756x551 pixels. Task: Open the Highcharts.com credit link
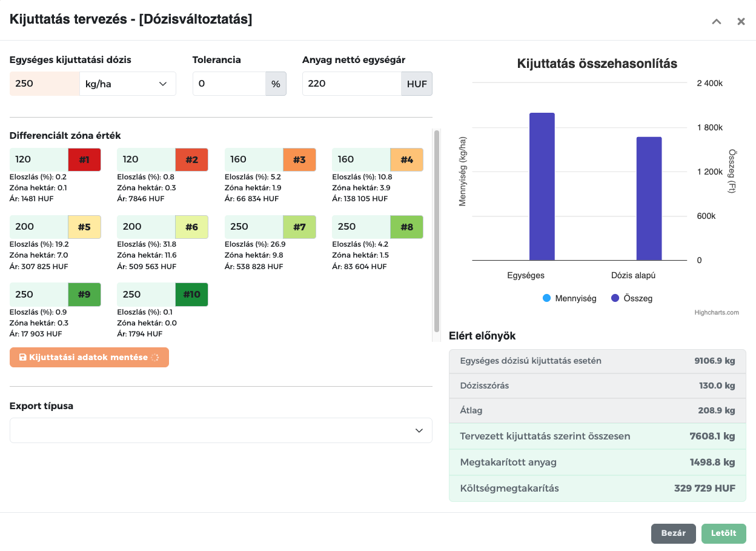717,313
